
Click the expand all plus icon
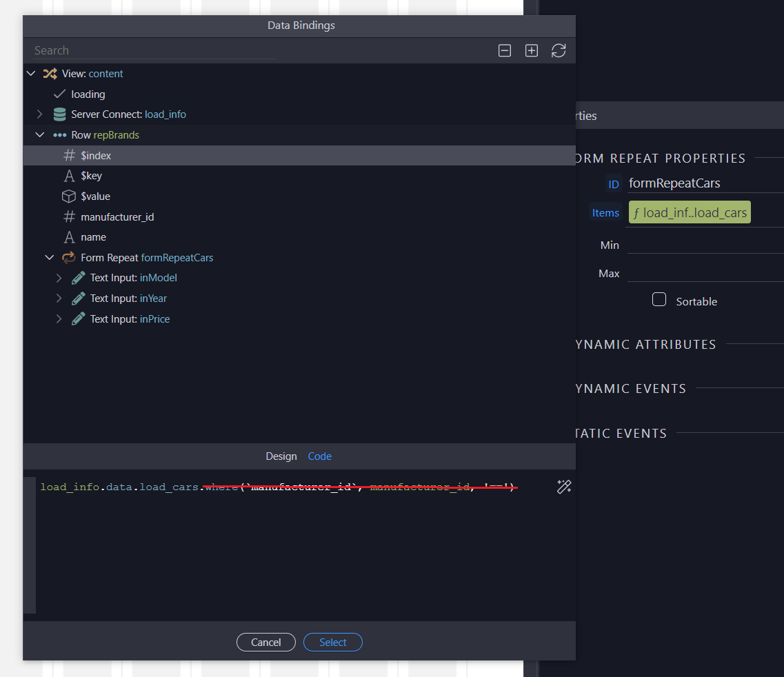coord(532,50)
